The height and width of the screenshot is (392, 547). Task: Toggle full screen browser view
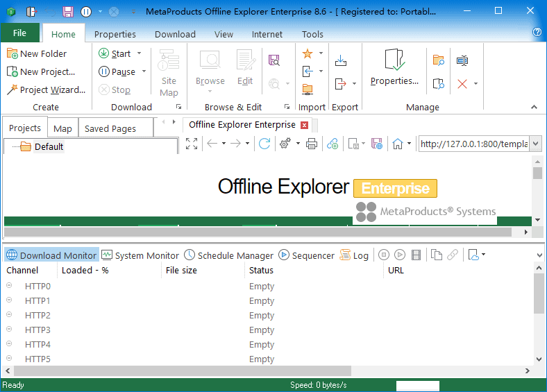192,144
